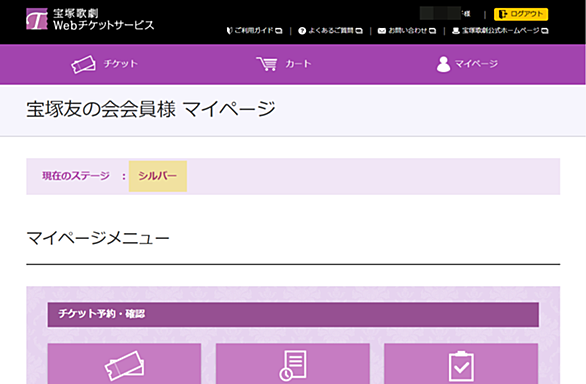Screen dimensions: 586x384
Task: Open the ご利用ガイド link
Action: (x=254, y=31)
